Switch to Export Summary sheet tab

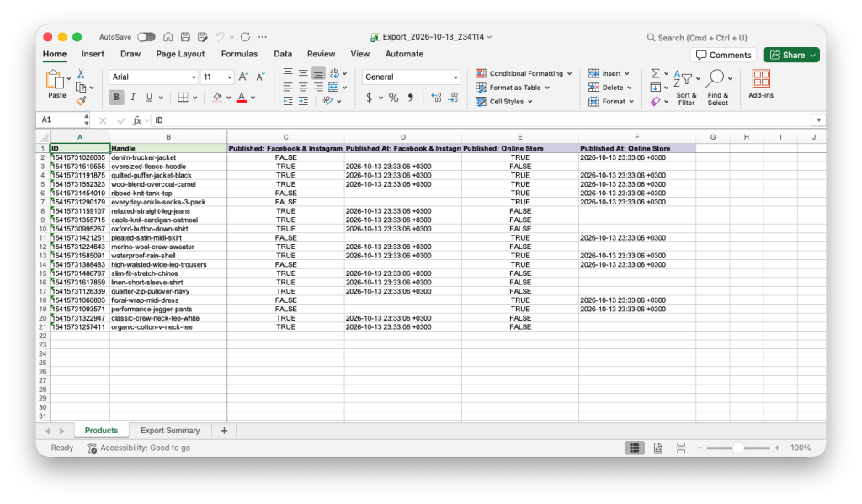pos(170,430)
